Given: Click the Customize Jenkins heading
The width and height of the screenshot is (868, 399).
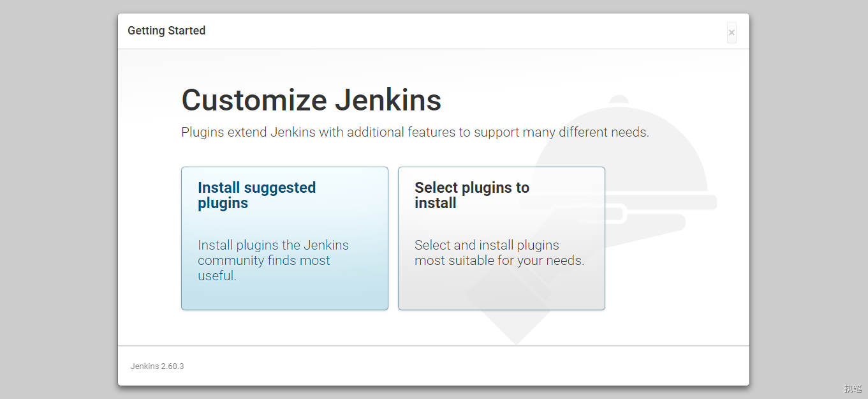Looking at the screenshot, I should click(311, 100).
